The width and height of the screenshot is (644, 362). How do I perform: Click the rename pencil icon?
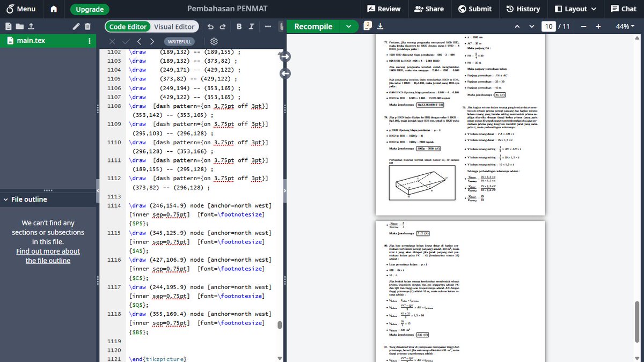point(76,26)
